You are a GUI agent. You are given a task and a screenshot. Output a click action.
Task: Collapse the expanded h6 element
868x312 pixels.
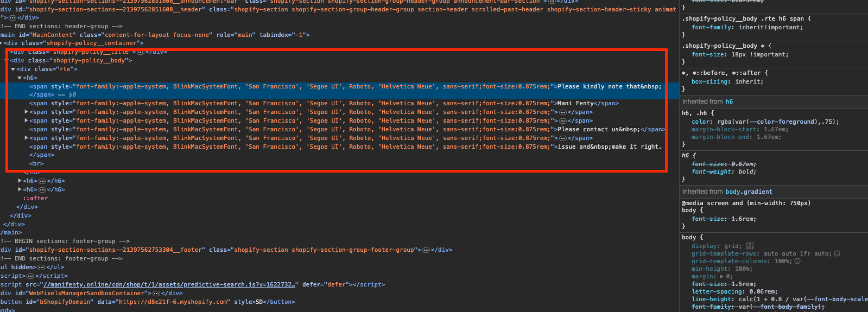20,78
